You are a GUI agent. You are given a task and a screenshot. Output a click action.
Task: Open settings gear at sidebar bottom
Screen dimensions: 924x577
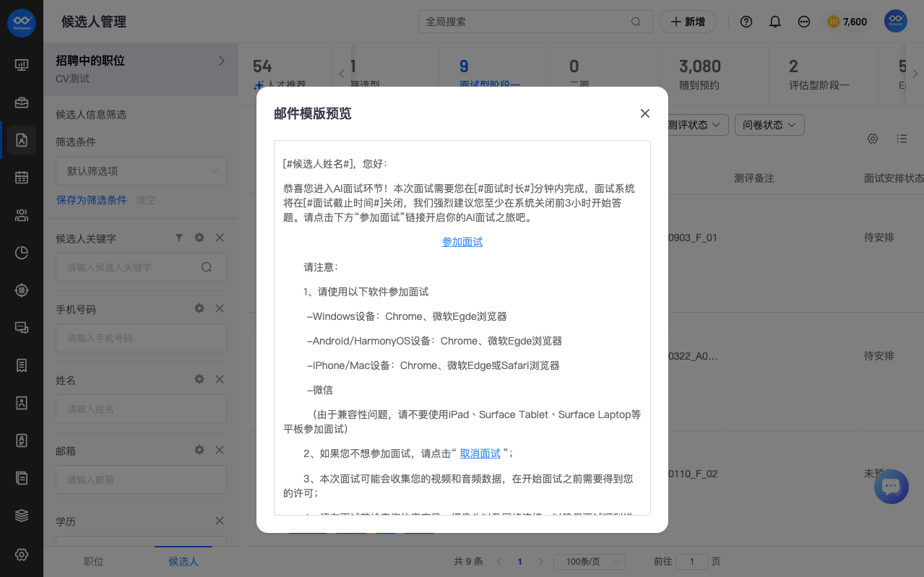tap(22, 554)
